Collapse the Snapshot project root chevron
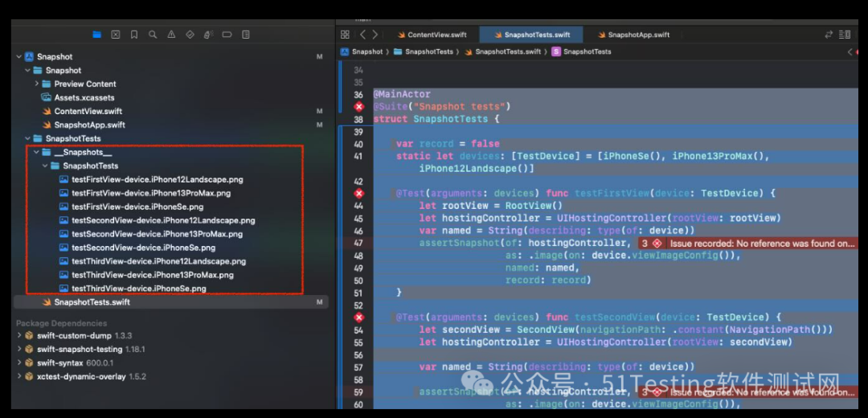Image resolution: width=868 pixels, height=418 pixels. [x=18, y=56]
